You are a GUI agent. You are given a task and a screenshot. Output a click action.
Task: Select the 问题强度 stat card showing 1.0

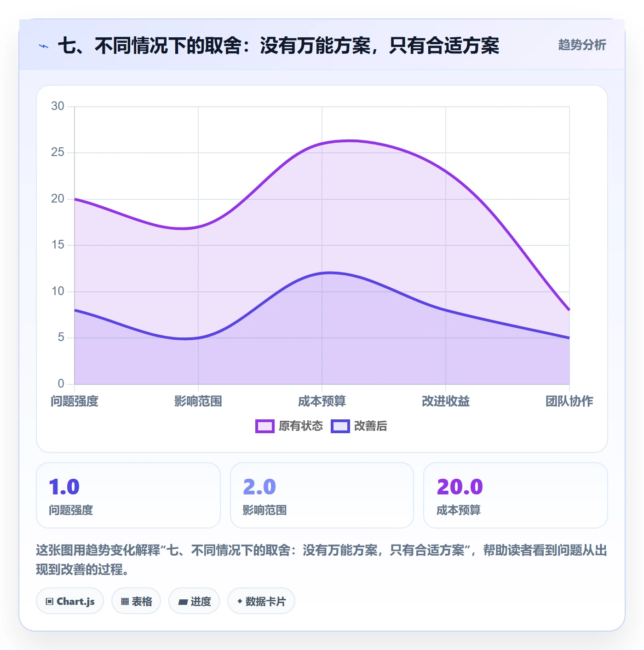click(128, 495)
